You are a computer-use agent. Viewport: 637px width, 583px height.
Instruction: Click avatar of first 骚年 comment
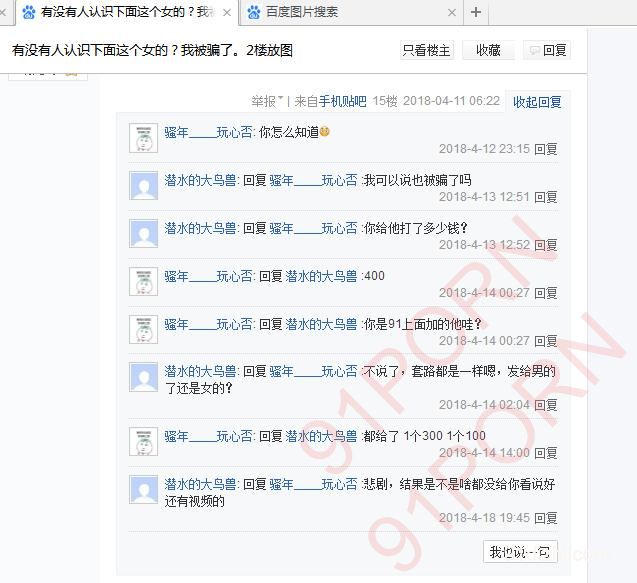(x=143, y=138)
